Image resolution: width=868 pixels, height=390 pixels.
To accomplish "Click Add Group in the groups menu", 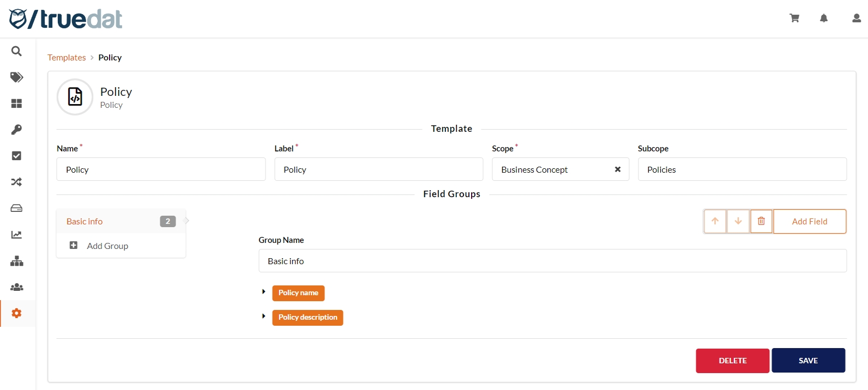I will [107, 246].
